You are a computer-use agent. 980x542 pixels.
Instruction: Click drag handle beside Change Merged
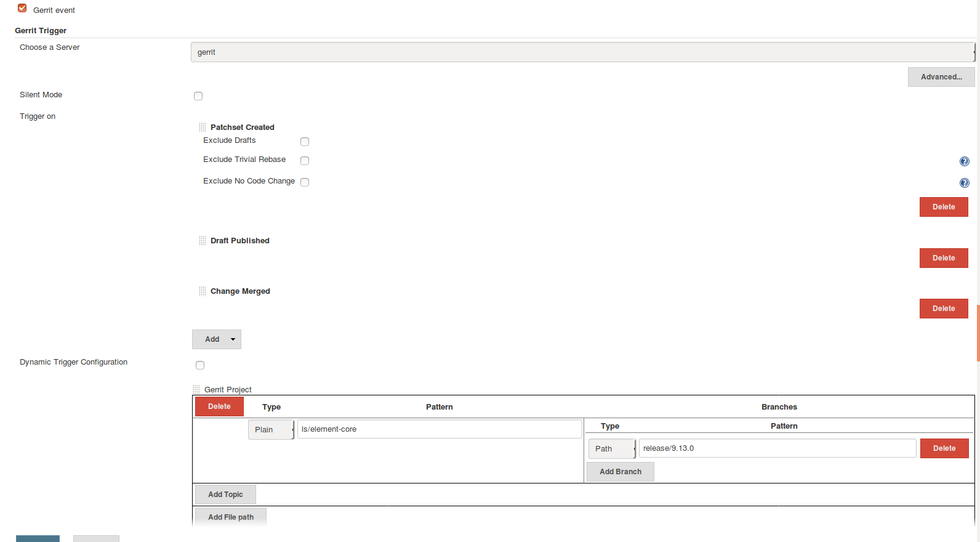(203, 291)
